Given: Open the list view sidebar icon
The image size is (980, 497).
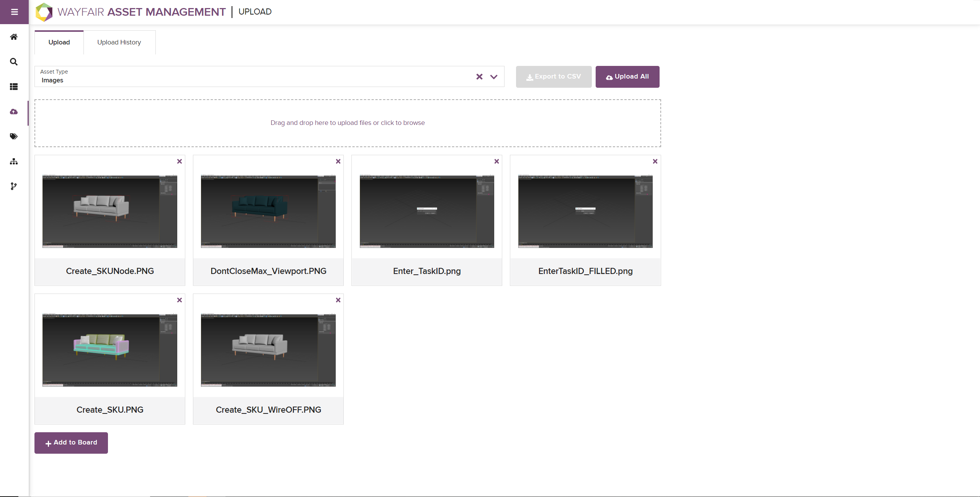Looking at the screenshot, I should point(14,87).
